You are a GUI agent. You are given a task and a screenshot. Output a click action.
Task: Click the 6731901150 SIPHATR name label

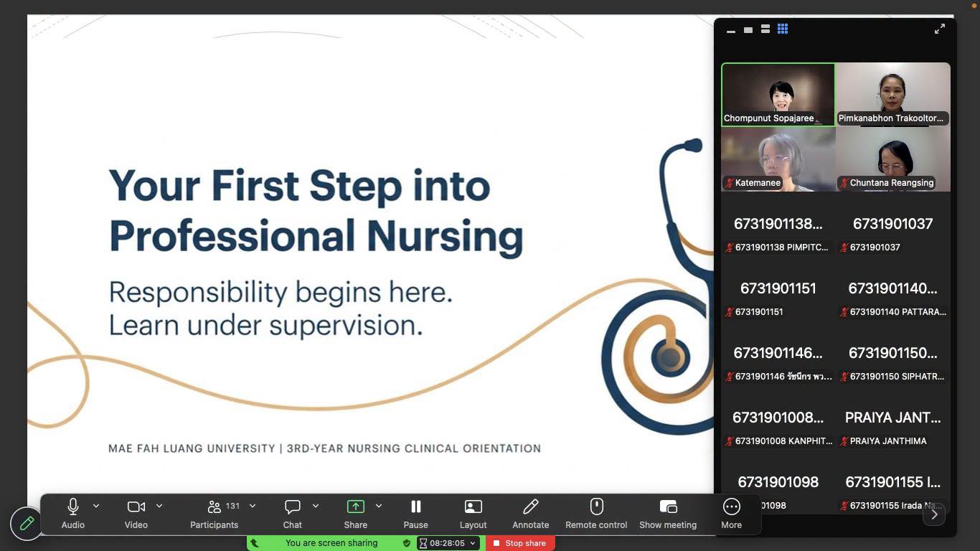897,377
